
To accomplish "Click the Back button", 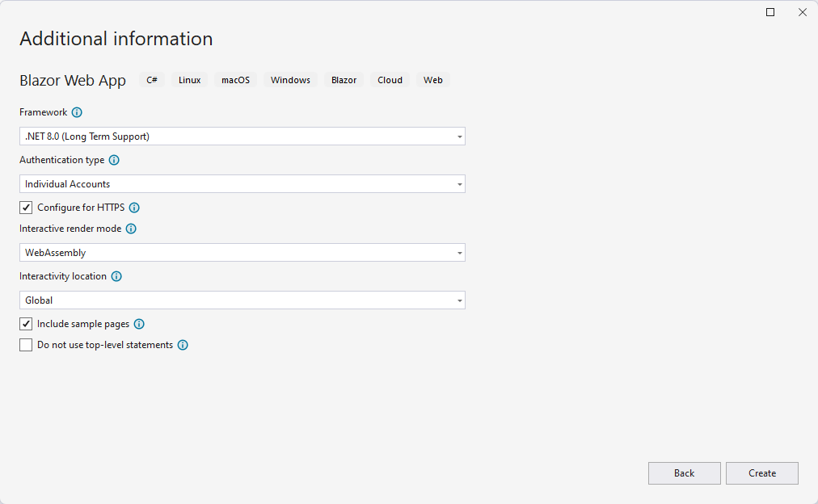I will pos(685,473).
